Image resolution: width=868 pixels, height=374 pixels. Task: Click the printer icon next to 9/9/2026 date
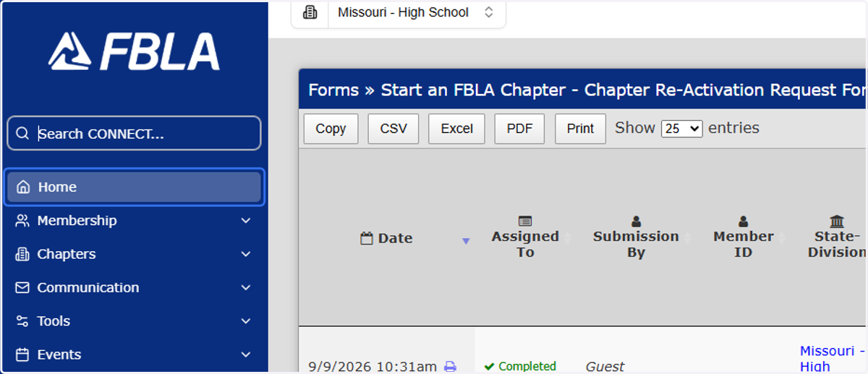(x=450, y=367)
